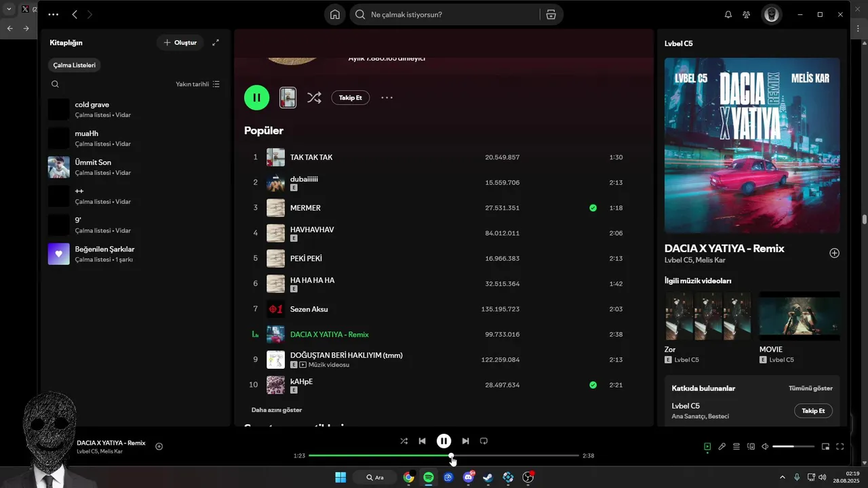Image resolution: width=868 pixels, height=488 pixels.
Task: Open the 9' playlist
Action: click(136, 225)
